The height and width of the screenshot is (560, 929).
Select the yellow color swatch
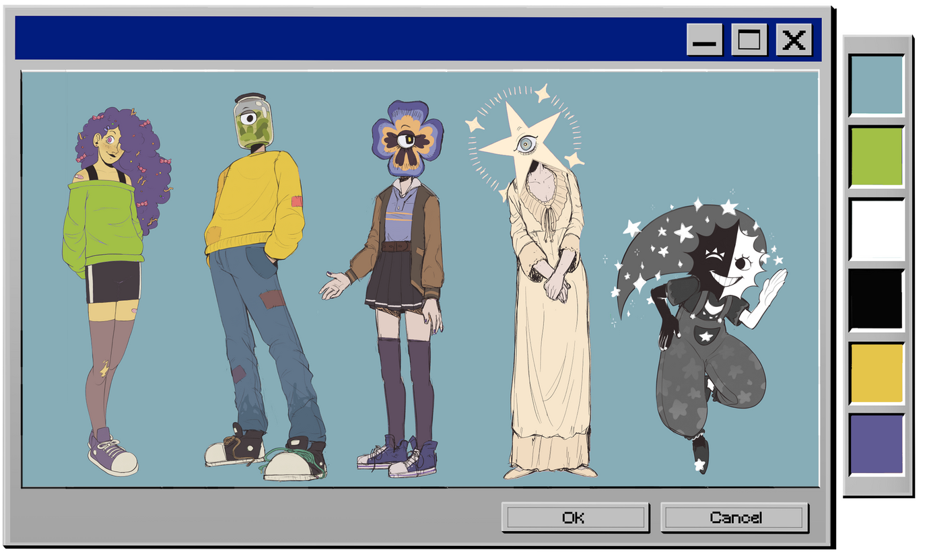[x=876, y=374]
